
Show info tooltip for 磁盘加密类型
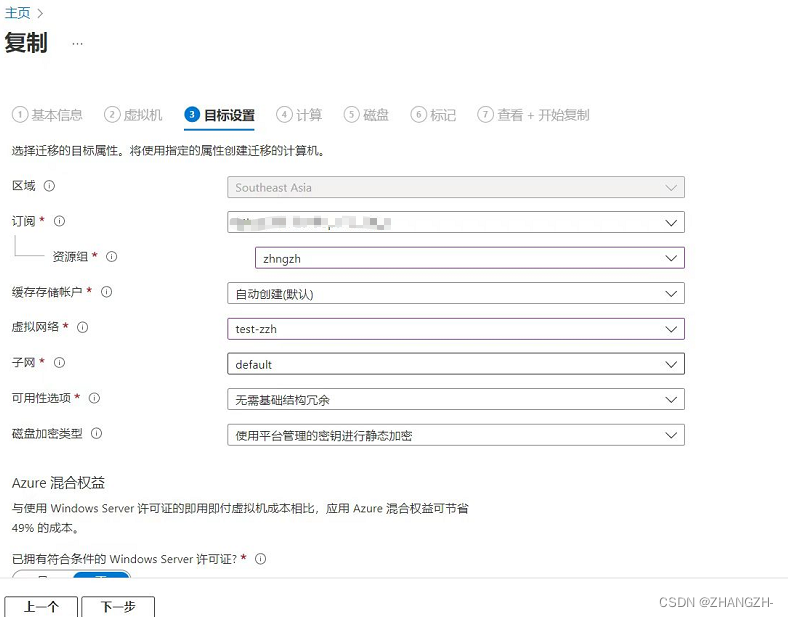tap(96, 434)
